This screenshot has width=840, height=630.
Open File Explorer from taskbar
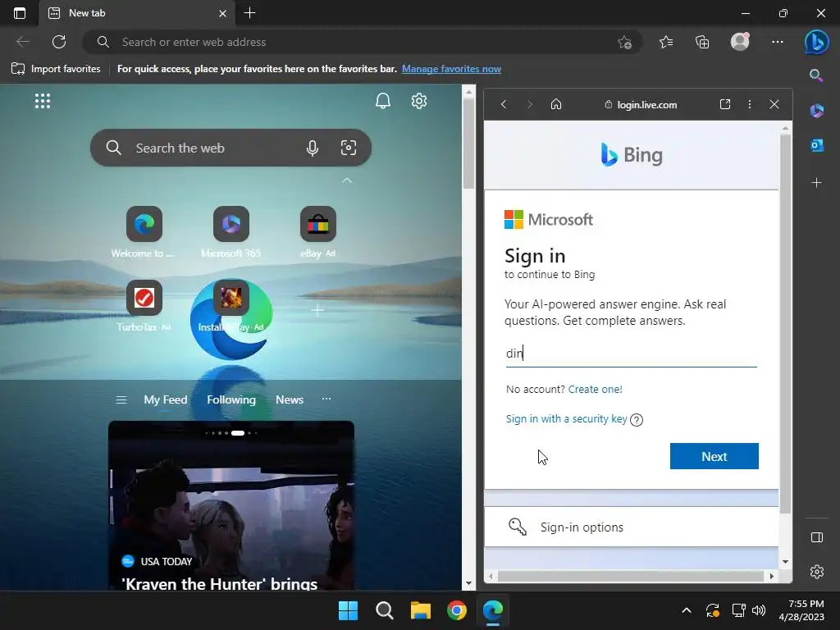point(421,610)
